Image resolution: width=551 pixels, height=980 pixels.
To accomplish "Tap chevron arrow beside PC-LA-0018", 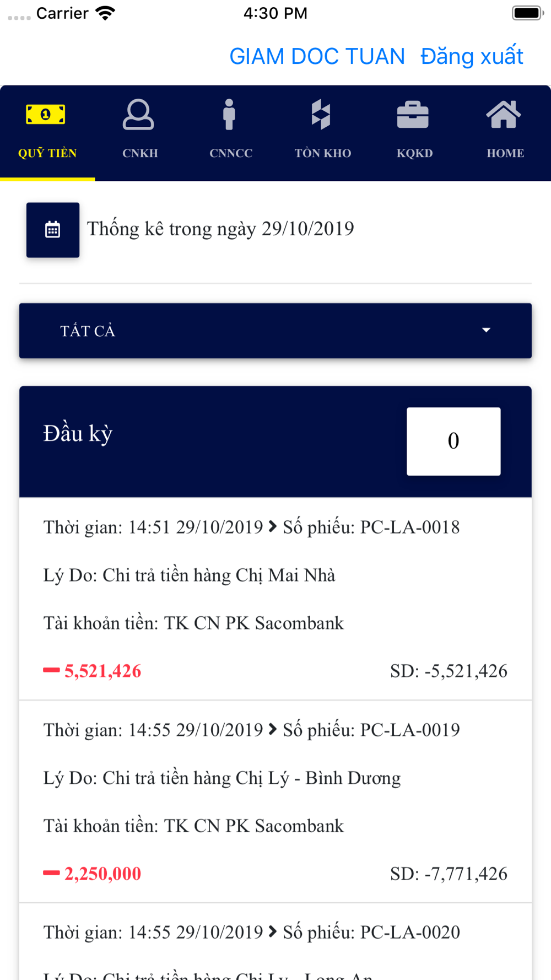I will tap(273, 527).
